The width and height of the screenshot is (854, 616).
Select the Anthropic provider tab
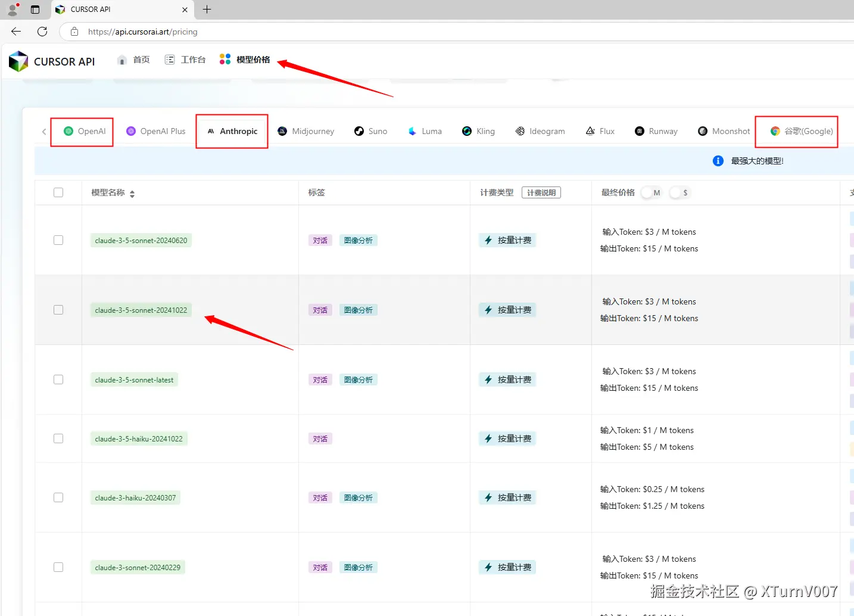coord(232,131)
